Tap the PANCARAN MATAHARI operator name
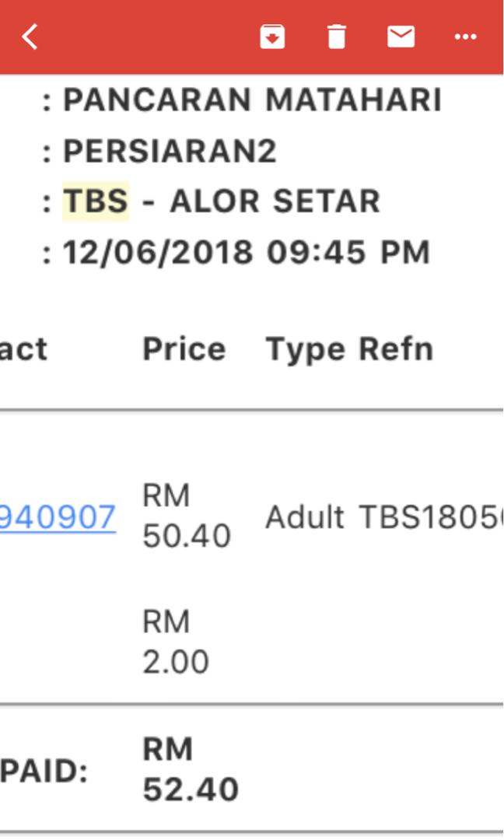Viewport: 504px width, 840px height. tap(252, 100)
